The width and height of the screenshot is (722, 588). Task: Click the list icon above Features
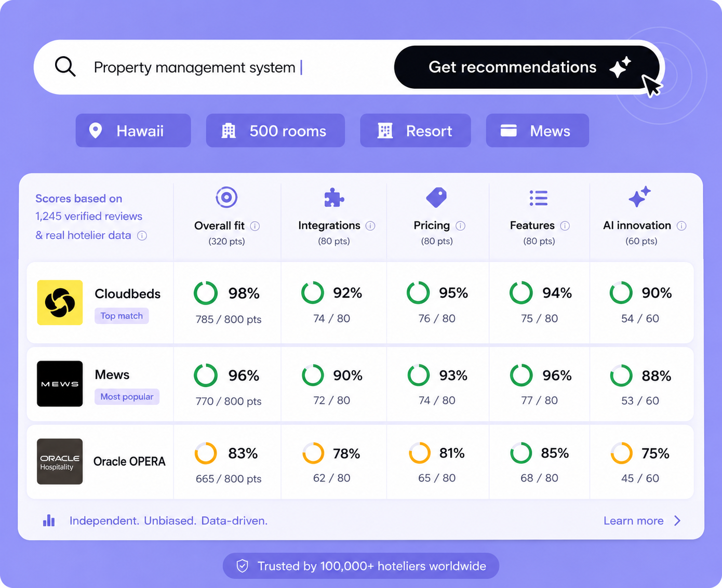pos(539,198)
